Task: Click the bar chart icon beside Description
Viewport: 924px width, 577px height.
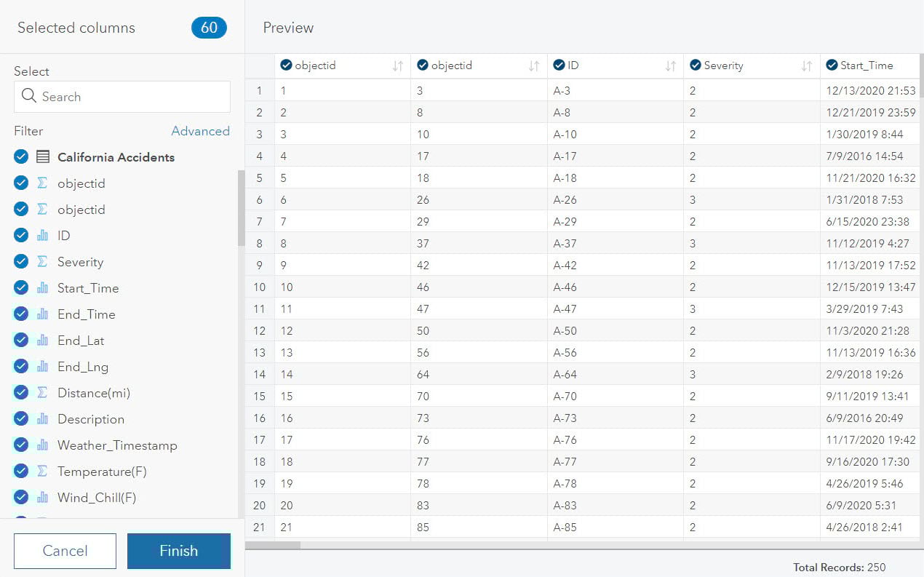Action: coord(43,419)
